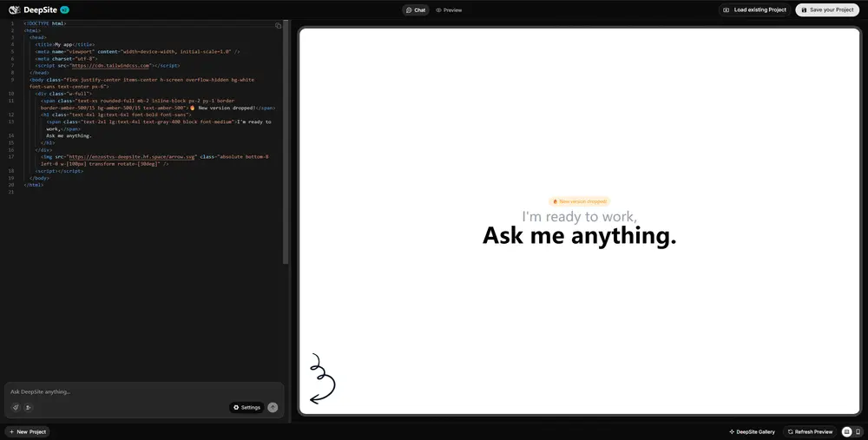This screenshot has height=440, width=868.
Task: Switch to the Chat tab
Action: (415, 10)
